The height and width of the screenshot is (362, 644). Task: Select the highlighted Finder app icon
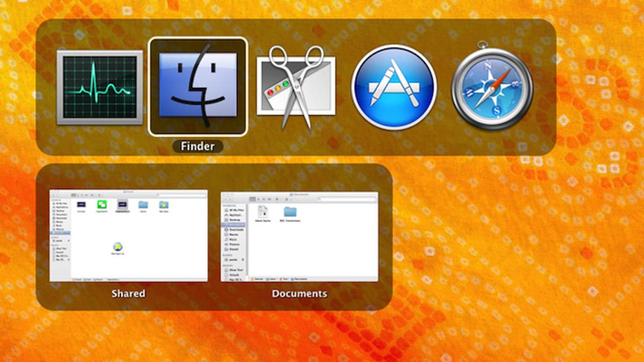[197, 87]
